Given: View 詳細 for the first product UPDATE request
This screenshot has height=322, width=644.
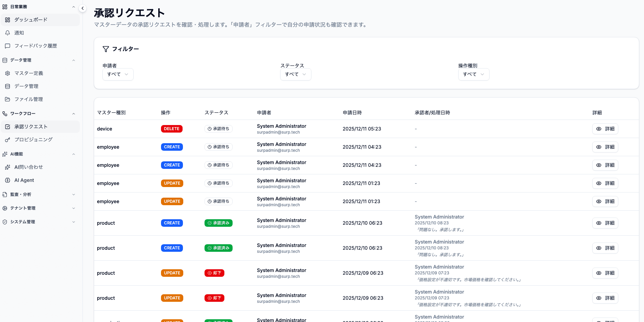Looking at the screenshot, I should click(x=605, y=273).
